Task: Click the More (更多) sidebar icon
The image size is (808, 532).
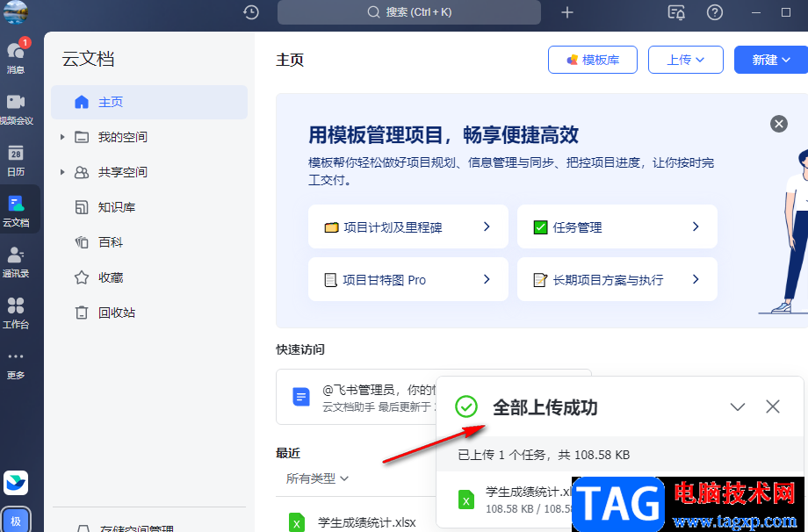Action: coord(16,365)
